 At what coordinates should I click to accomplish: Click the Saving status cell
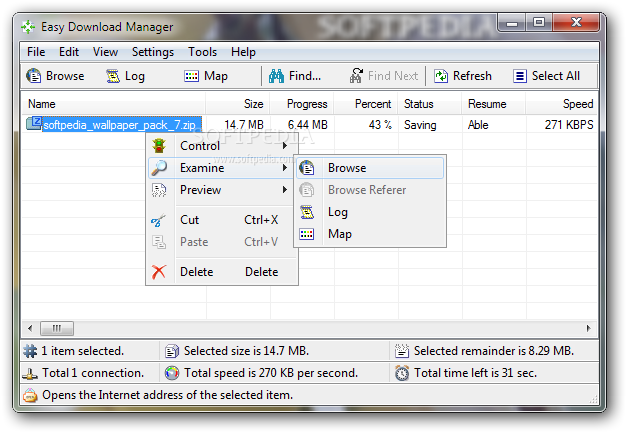coord(420,125)
